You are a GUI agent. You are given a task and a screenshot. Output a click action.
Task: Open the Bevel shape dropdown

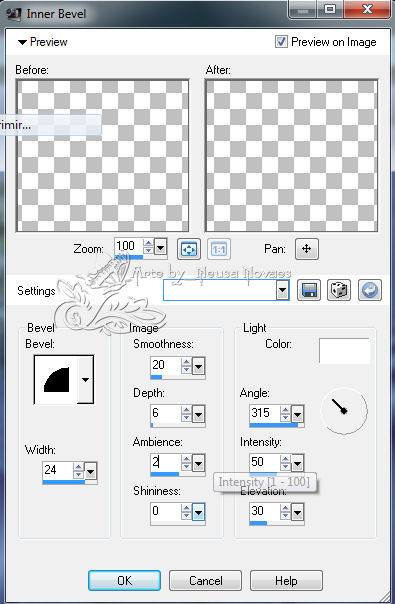point(85,379)
